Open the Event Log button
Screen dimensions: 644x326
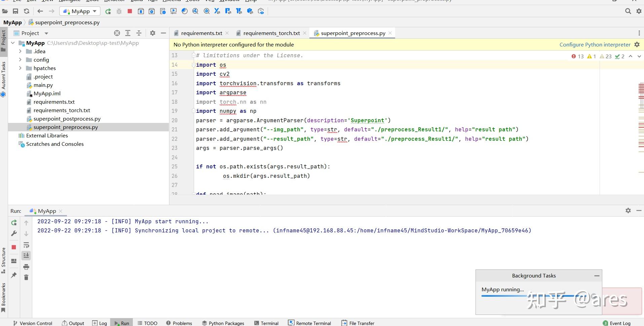pos(617,323)
